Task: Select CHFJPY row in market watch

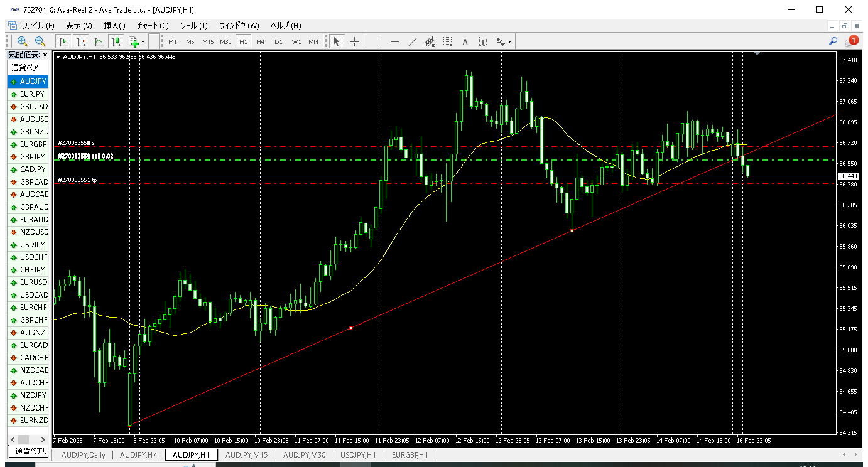Action: (28, 270)
